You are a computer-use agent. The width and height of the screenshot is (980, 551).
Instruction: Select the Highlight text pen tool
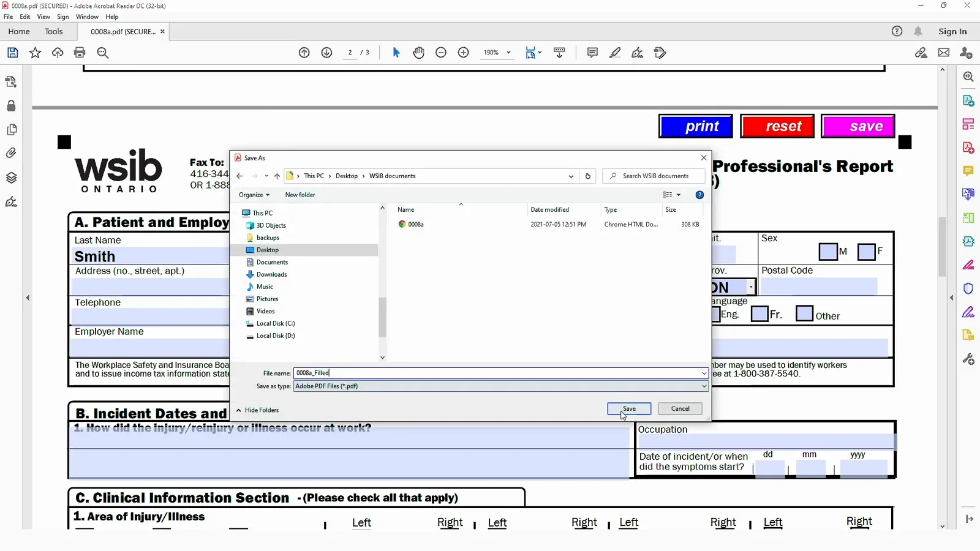coord(615,53)
